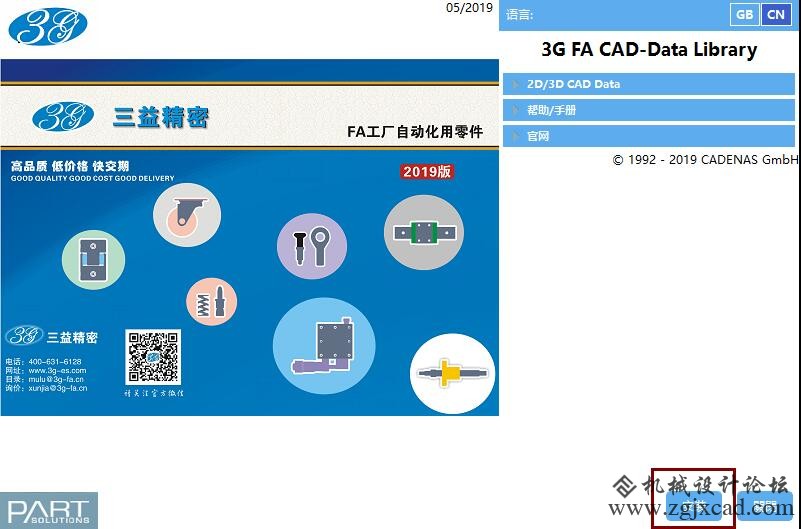Click the small 3G 三益精密 footer logo
The image size is (801, 529).
(51, 336)
